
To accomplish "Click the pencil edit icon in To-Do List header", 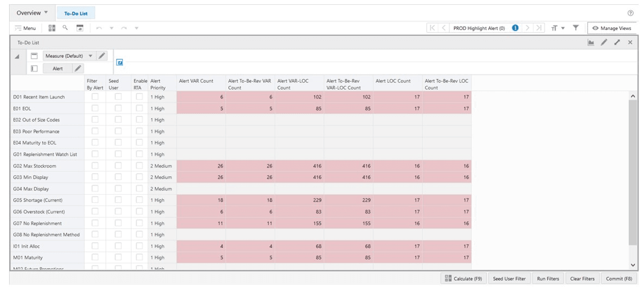I will point(604,42).
